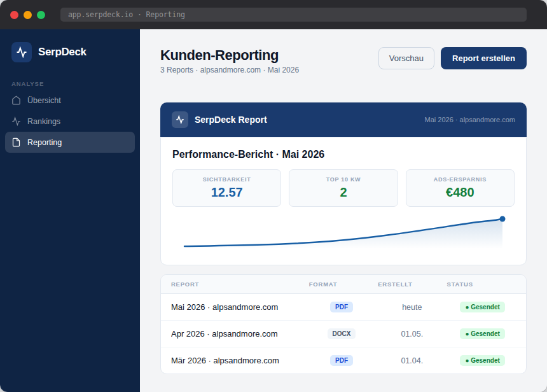
Task: Click the '01.04.' created date cell
Action: point(412,361)
